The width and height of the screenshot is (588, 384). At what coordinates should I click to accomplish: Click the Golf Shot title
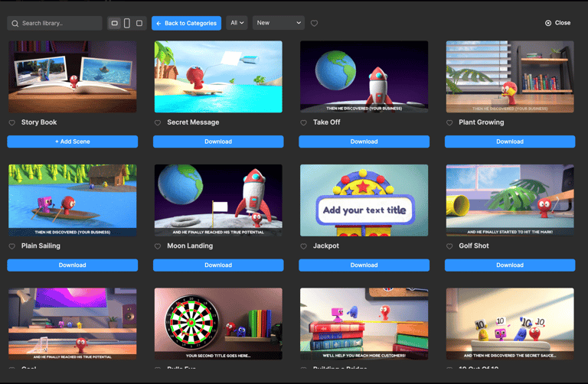click(x=474, y=246)
